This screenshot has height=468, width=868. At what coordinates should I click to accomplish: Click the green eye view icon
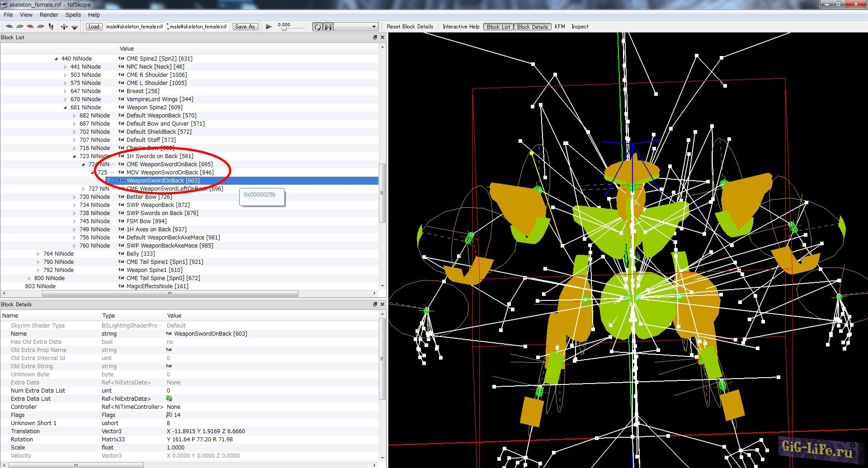coord(19,27)
